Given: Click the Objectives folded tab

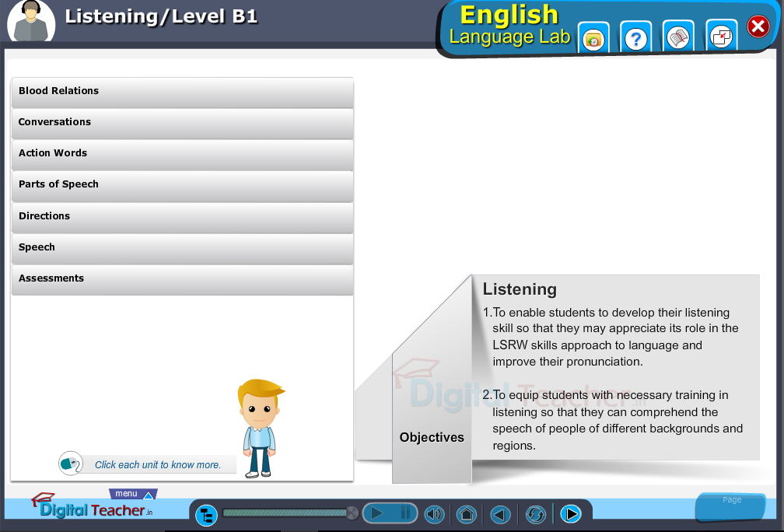Looking at the screenshot, I should 432,437.
